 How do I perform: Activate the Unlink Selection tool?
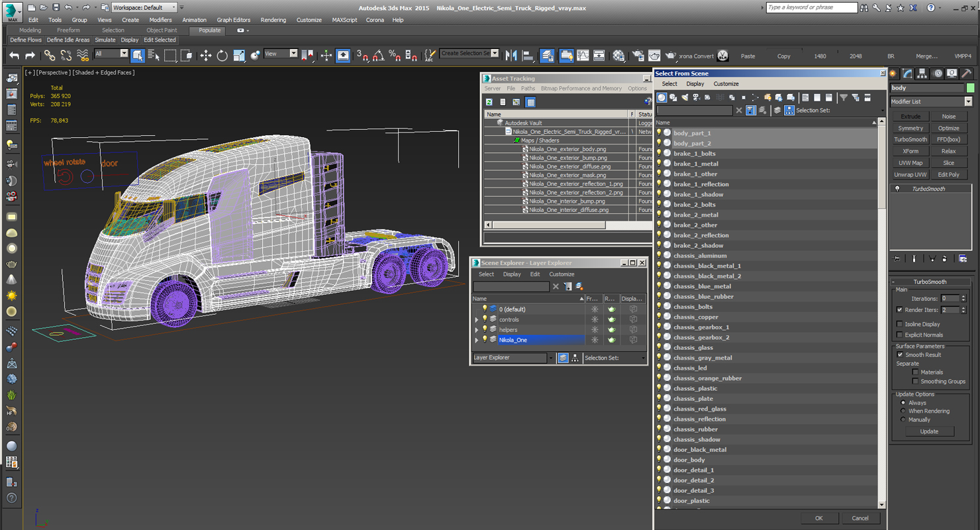[65, 56]
